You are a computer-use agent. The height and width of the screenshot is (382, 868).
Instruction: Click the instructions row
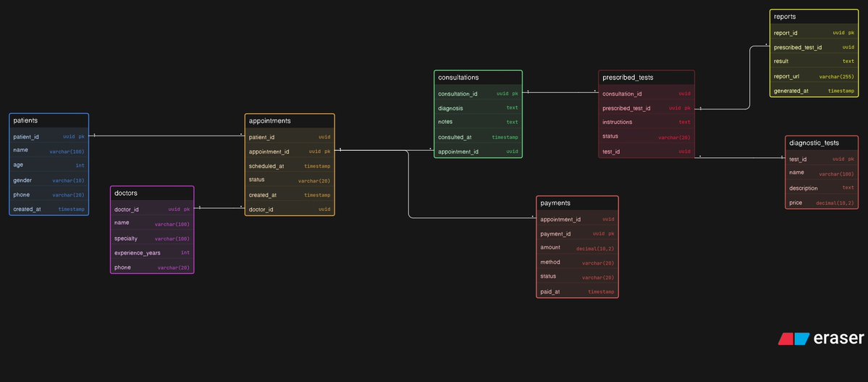tap(646, 122)
